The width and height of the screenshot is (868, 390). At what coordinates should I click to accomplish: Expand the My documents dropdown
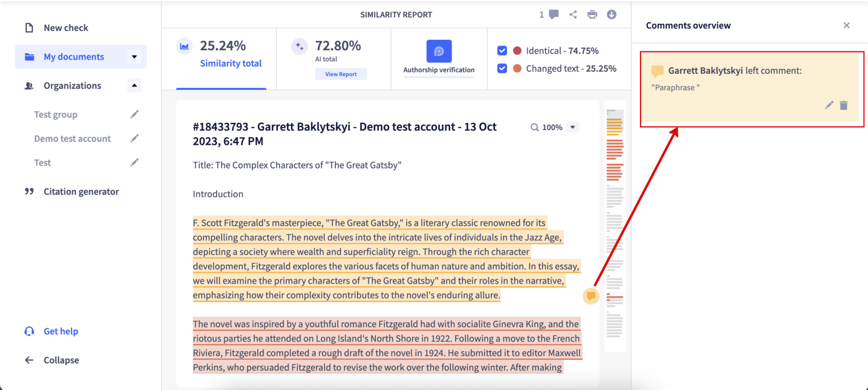pyautogui.click(x=134, y=56)
